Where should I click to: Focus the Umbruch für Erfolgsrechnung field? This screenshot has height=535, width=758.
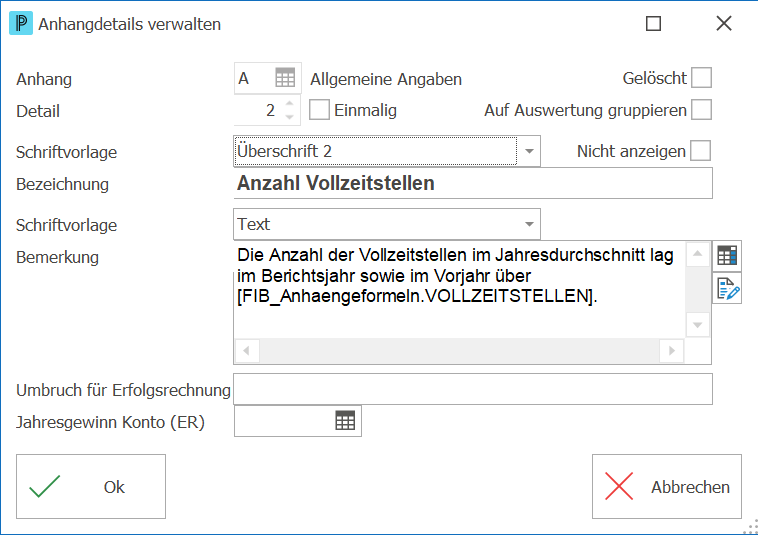473,389
